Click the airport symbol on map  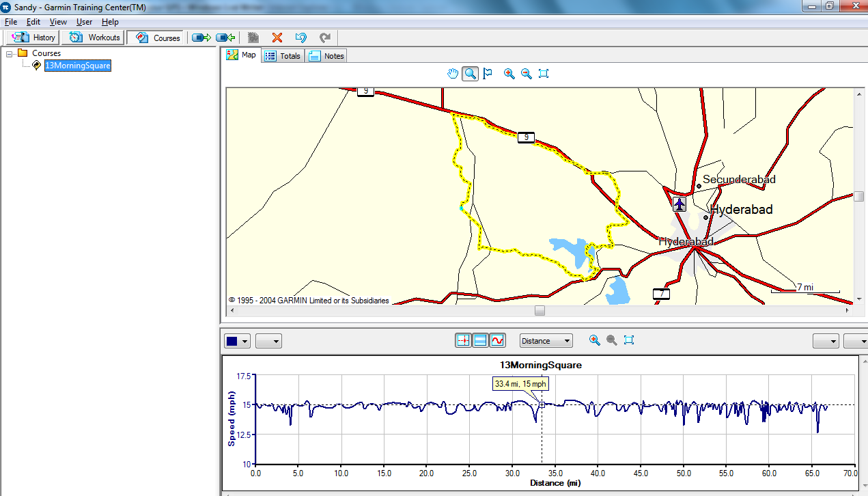679,204
